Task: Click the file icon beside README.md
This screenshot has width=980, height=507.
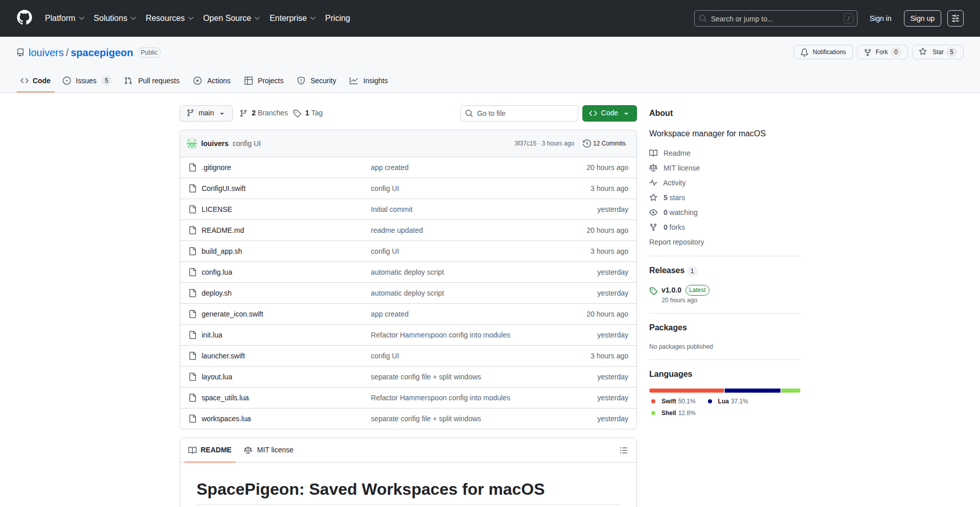Action: pos(192,230)
